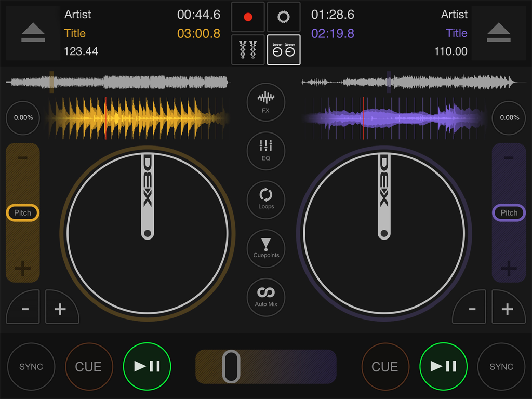The width and height of the screenshot is (532, 399).
Task: Click the red record button
Action: [x=247, y=17]
